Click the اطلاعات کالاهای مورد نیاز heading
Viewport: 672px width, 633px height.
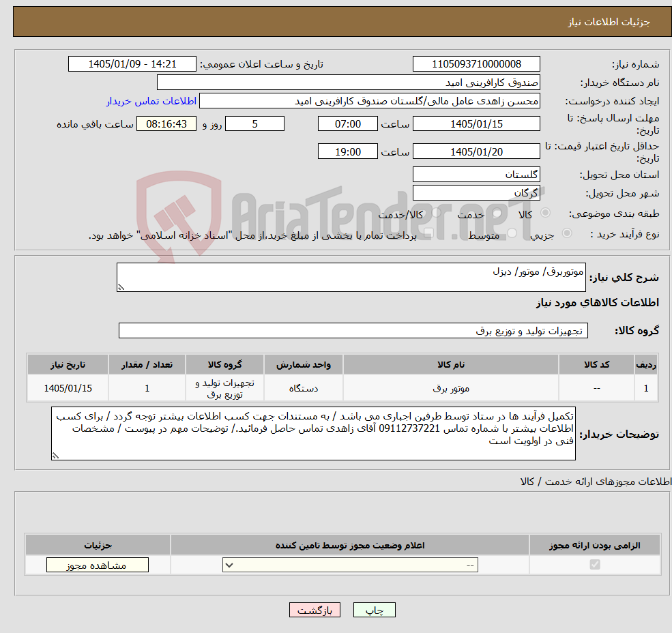598,303
